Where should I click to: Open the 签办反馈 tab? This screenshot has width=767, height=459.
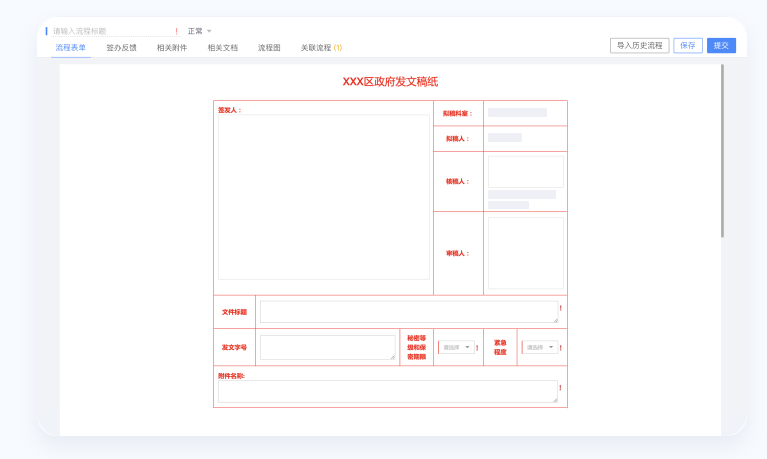pyautogui.click(x=121, y=47)
